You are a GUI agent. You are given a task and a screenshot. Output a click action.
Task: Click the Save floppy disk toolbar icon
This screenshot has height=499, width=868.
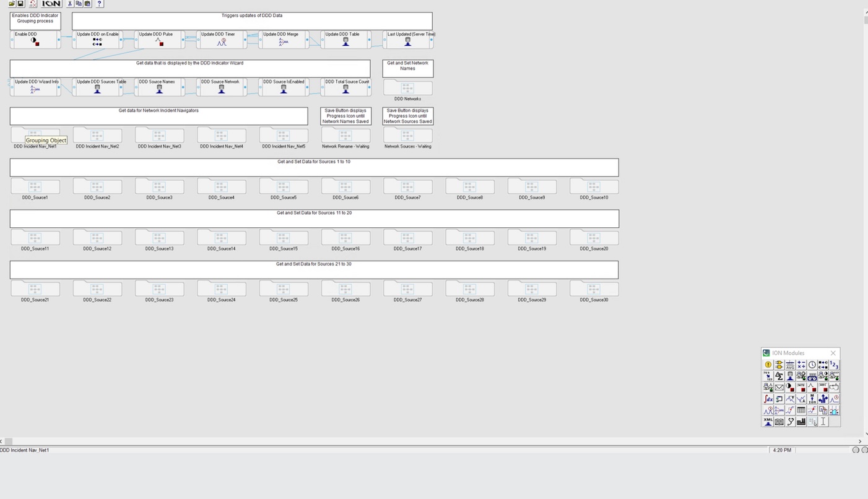point(20,4)
